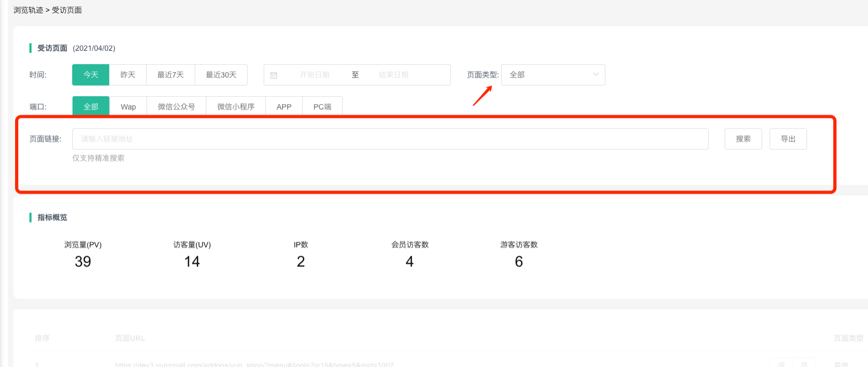Click the 开始日期 start date field
The width and height of the screenshot is (868, 367).
click(x=314, y=75)
